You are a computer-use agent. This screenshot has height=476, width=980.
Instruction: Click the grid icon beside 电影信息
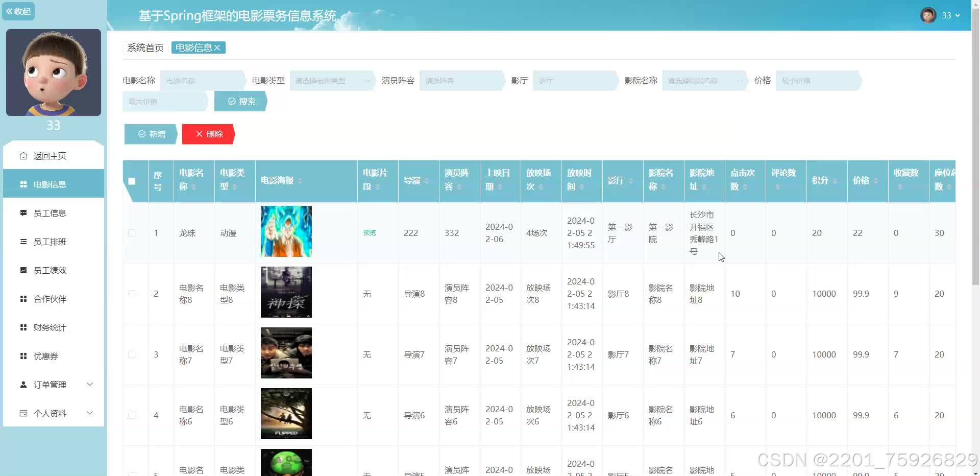point(23,184)
